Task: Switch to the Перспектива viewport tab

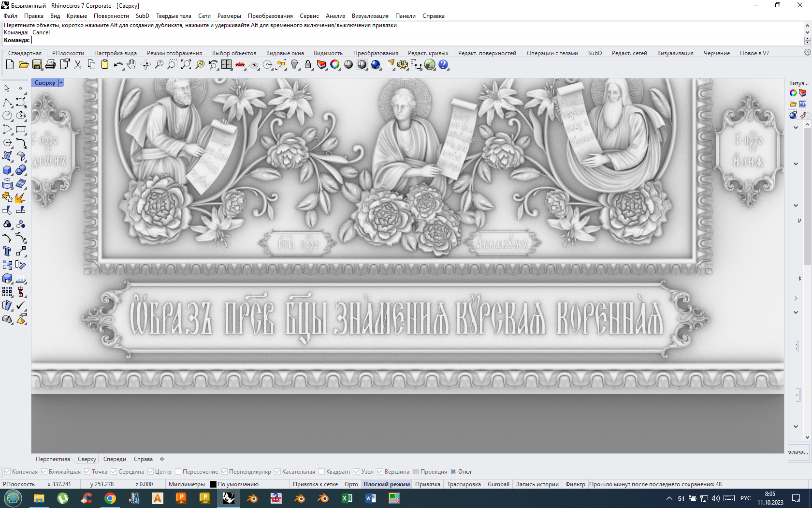Action: point(53,459)
